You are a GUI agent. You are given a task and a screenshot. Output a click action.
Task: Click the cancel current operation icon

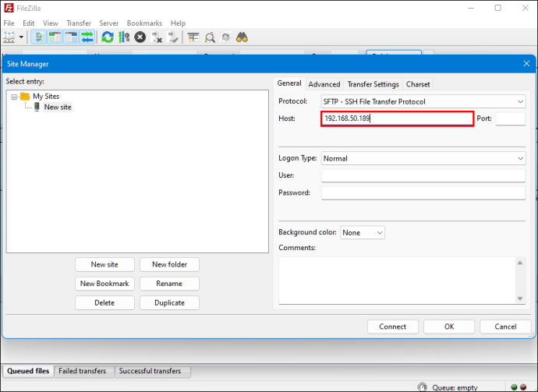click(x=140, y=37)
